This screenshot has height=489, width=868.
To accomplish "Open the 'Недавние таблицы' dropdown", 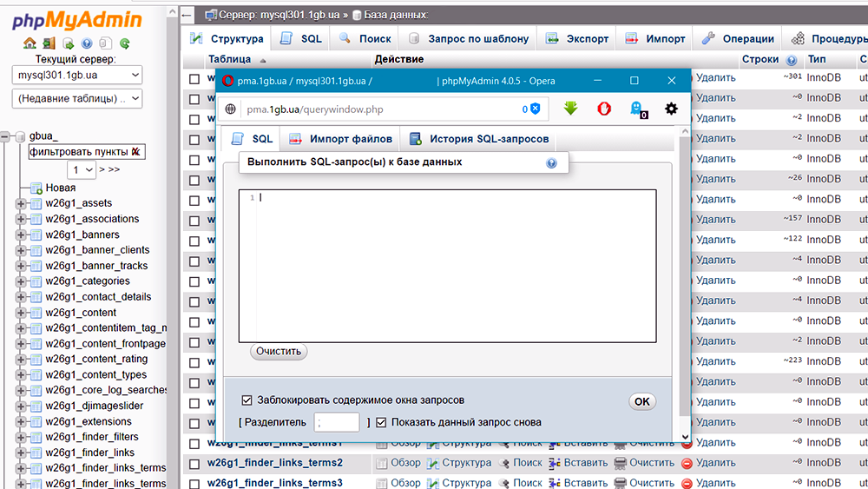I will (77, 98).
